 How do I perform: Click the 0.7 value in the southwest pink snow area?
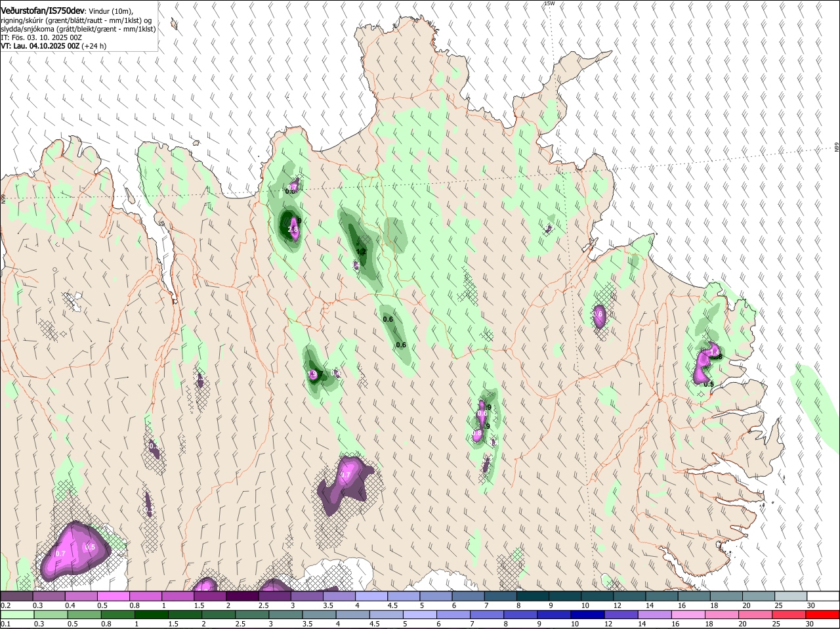tap(60, 553)
